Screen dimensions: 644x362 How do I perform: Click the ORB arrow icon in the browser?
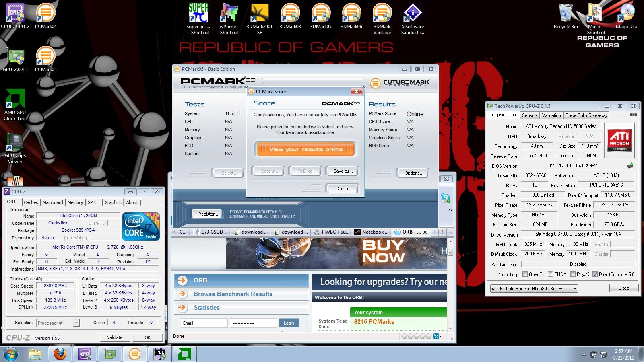[182, 280]
